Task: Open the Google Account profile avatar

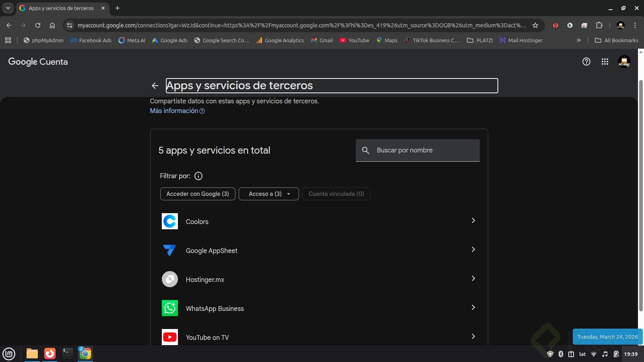Action: pyautogui.click(x=624, y=62)
